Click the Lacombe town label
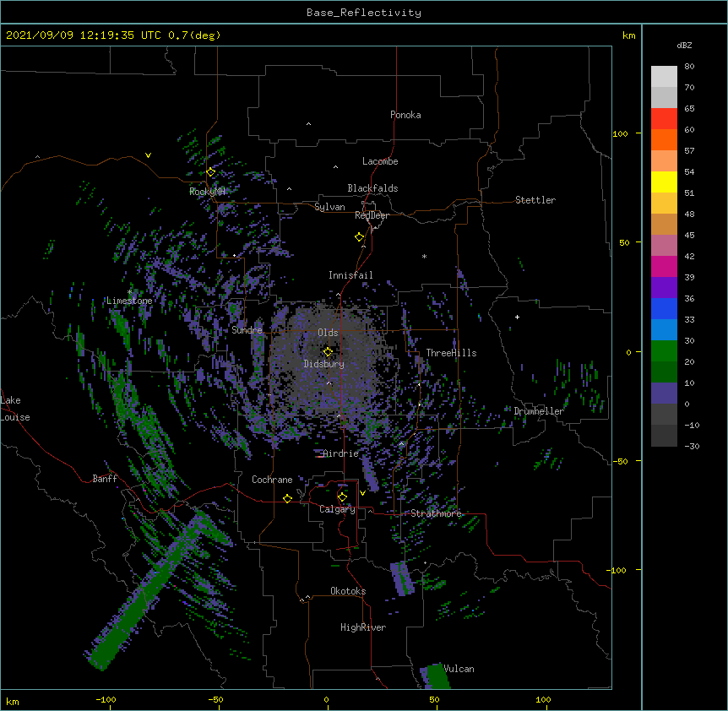 coord(380,161)
